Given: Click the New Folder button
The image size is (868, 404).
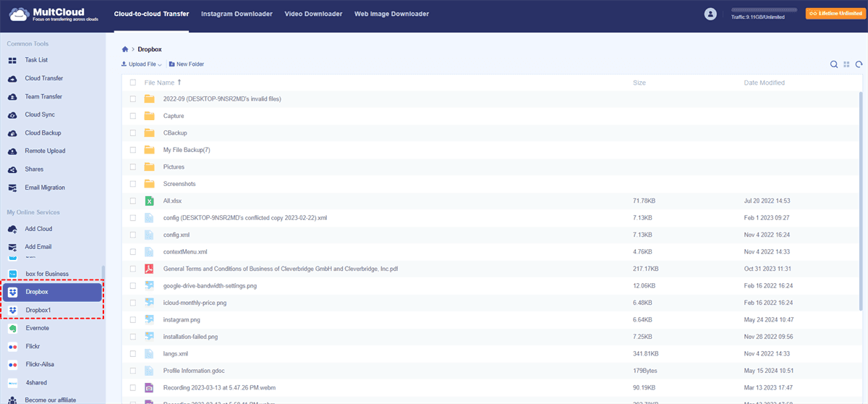Looking at the screenshot, I should 187,64.
